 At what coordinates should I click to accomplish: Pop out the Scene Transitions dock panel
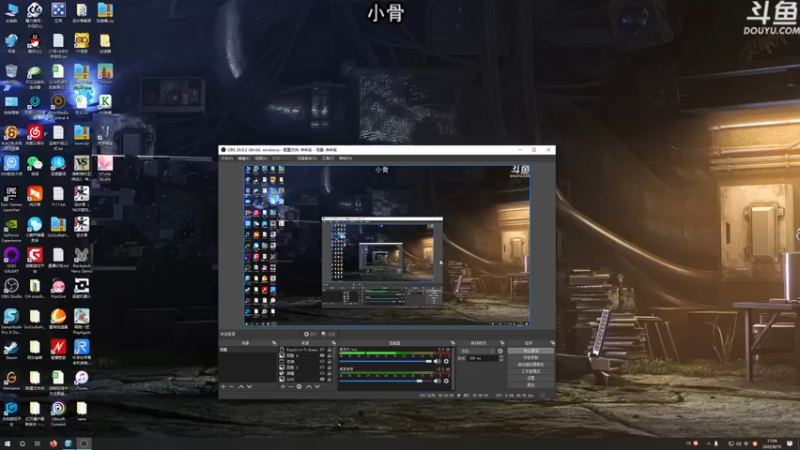coord(502,343)
